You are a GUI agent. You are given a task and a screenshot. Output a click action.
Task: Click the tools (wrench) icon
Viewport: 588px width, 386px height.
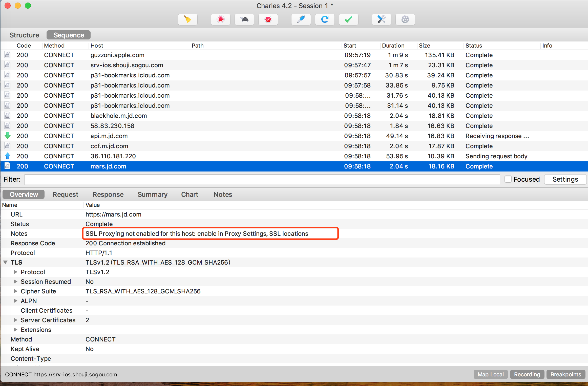pyautogui.click(x=381, y=19)
